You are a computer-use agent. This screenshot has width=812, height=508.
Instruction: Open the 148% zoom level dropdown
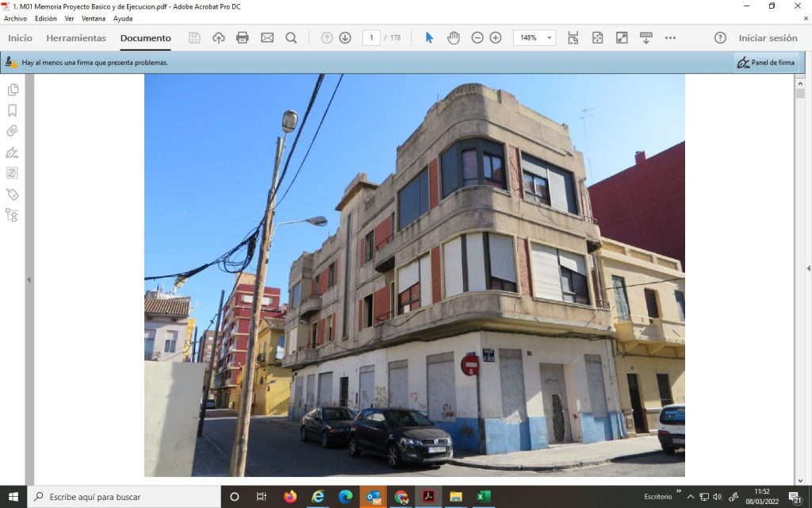549,38
